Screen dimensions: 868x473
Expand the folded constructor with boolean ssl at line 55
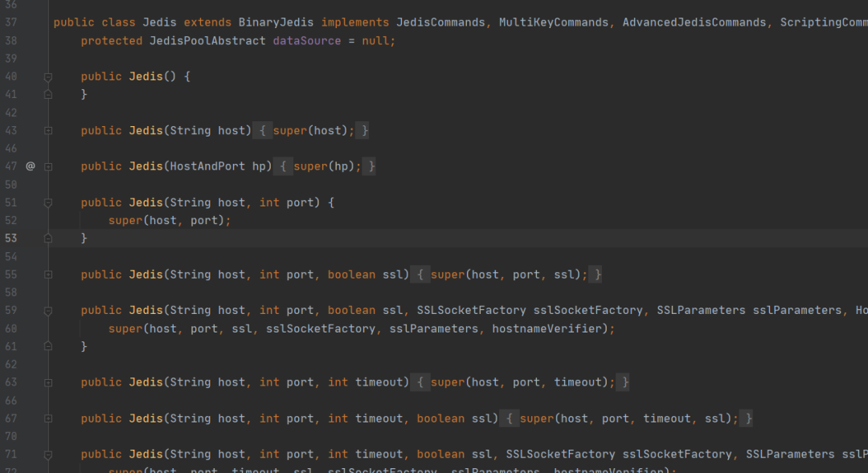(48, 275)
